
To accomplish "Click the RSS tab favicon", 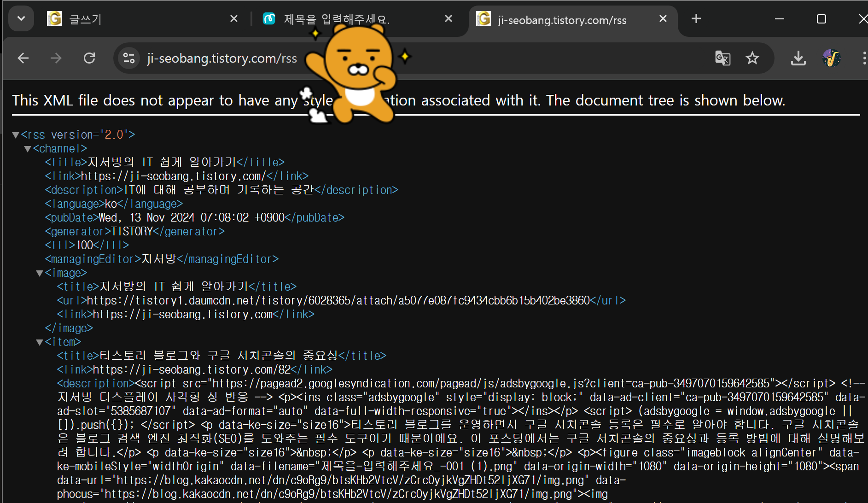I will tap(484, 19).
